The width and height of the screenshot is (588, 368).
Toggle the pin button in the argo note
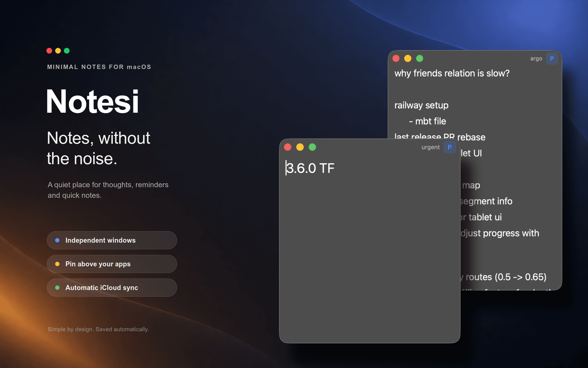(552, 58)
